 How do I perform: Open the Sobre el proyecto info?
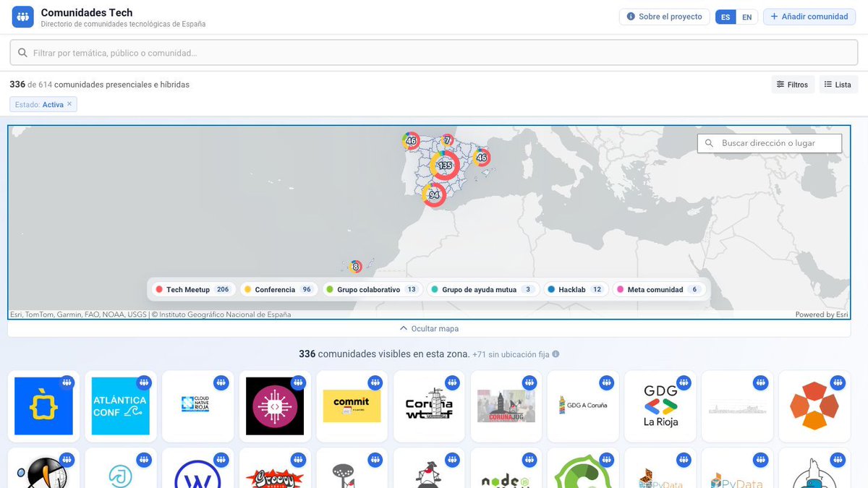[x=664, y=17]
